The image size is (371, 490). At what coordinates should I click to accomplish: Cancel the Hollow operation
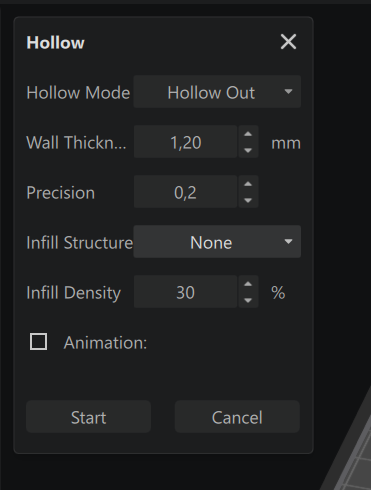(237, 417)
